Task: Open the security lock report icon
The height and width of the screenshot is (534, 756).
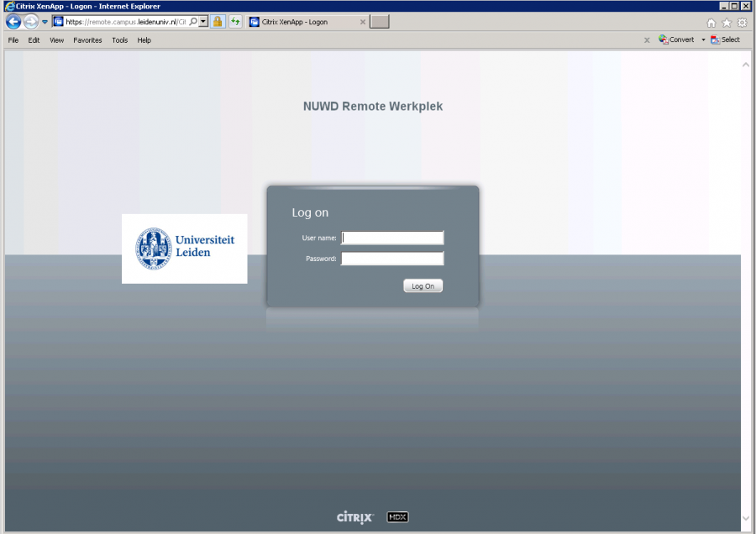Action: pos(218,22)
